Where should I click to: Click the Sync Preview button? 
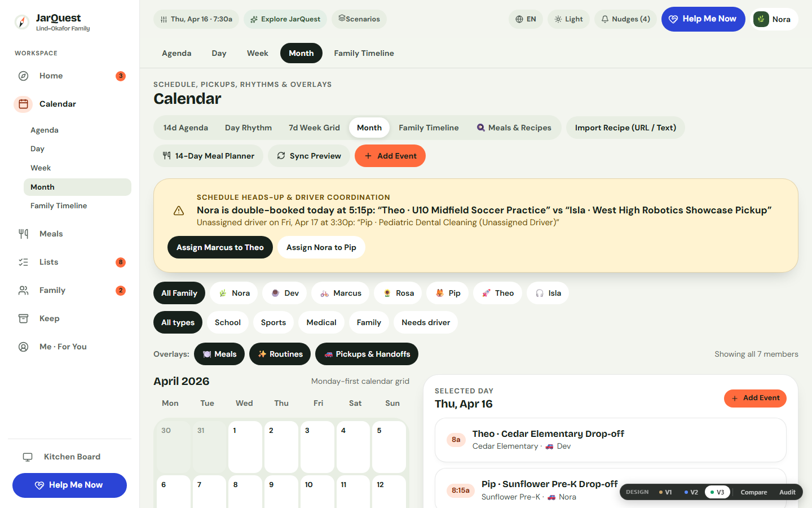tap(309, 156)
